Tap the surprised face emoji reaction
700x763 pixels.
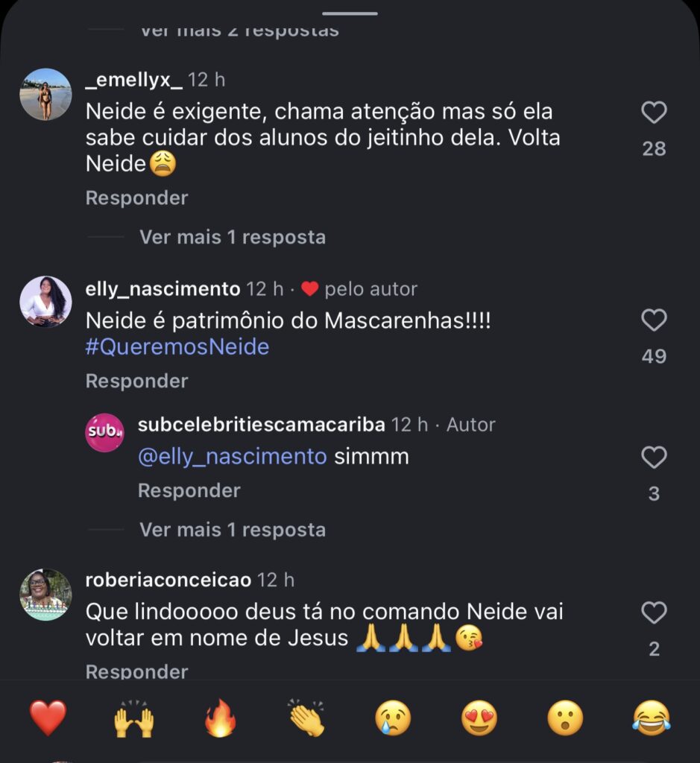[x=565, y=719]
